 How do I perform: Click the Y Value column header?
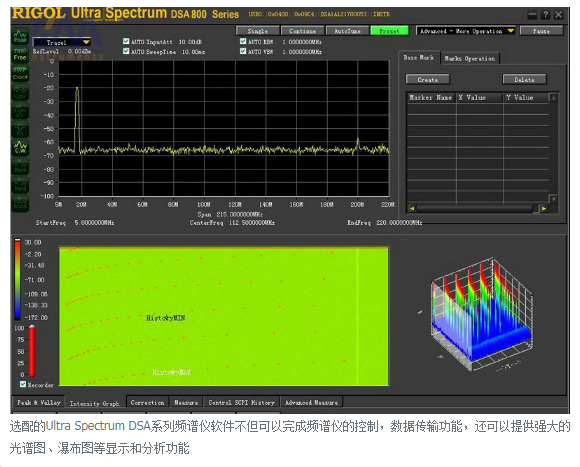(x=526, y=98)
